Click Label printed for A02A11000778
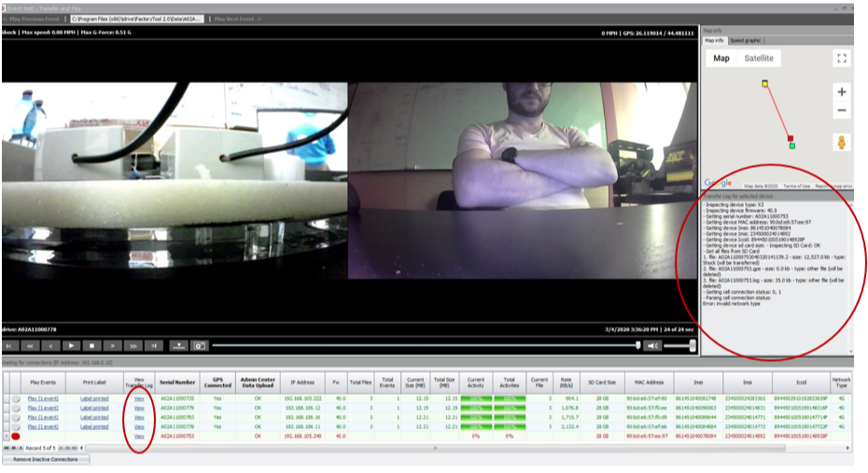 tap(94, 426)
